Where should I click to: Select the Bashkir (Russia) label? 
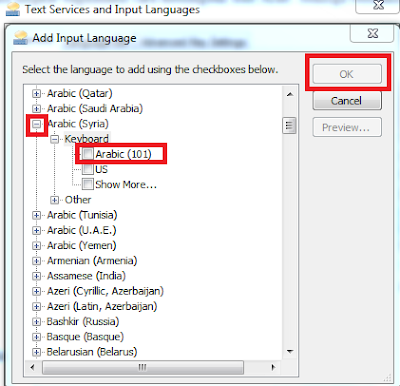click(83, 322)
